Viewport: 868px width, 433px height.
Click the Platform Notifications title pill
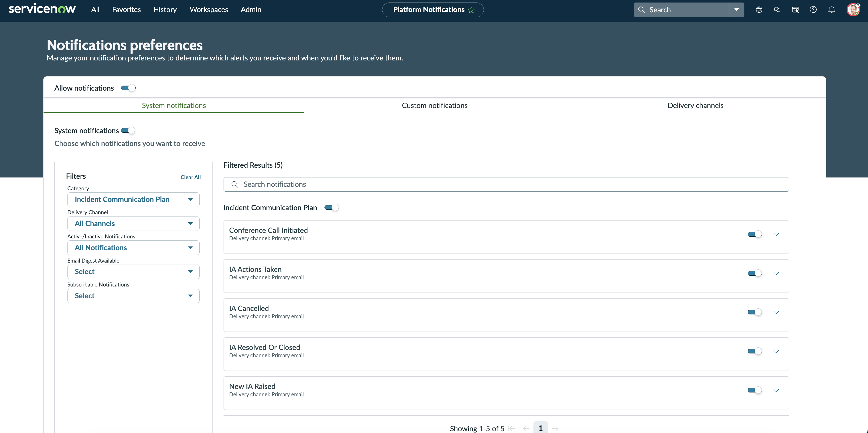pos(433,10)
